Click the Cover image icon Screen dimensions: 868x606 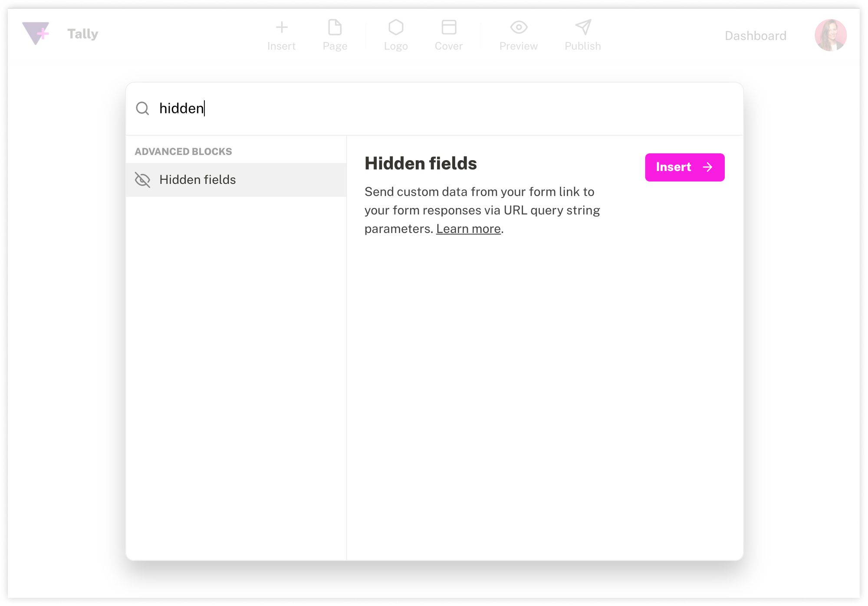[x=449, y=27]
